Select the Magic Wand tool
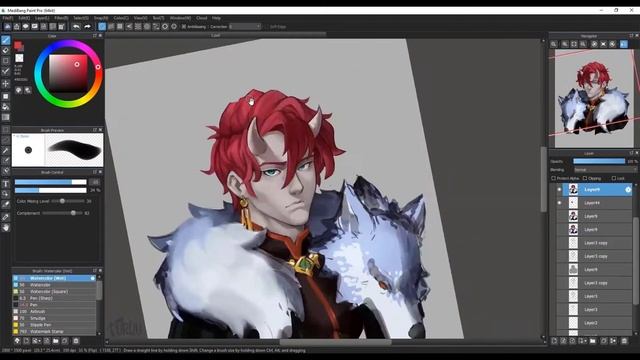The width and height of the screenshot is (640, 360). [6, 151]
